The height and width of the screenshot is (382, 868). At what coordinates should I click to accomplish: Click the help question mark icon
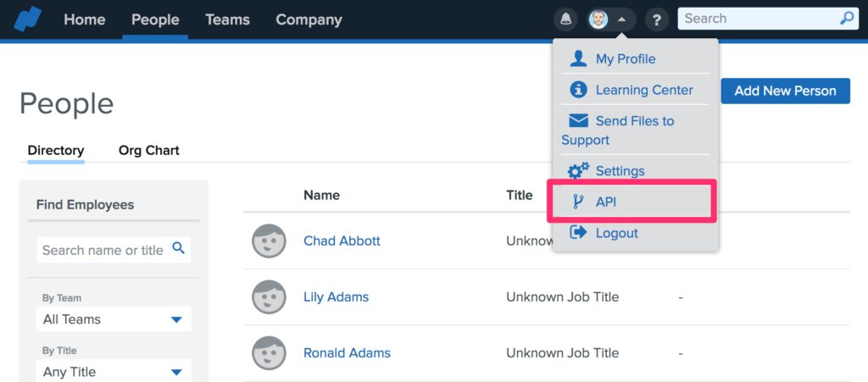656,19
